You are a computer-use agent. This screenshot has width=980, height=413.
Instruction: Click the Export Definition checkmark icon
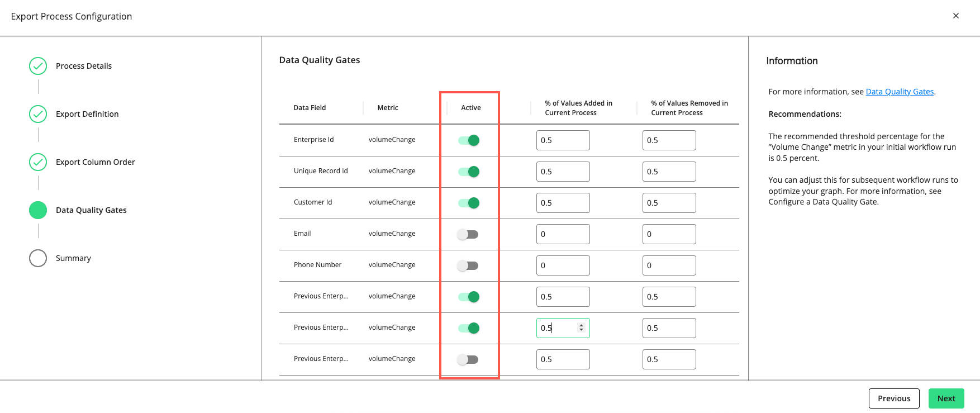coord(38,114)
